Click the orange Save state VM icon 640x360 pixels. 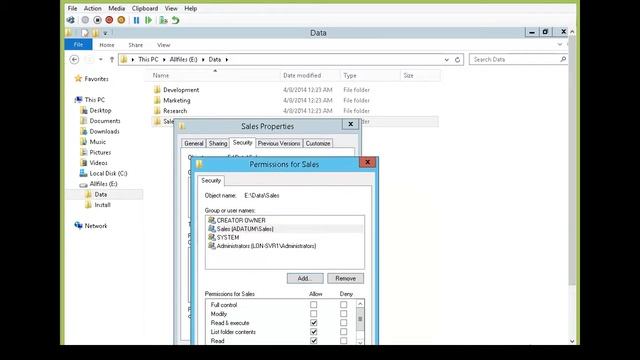tap(121, 20)
